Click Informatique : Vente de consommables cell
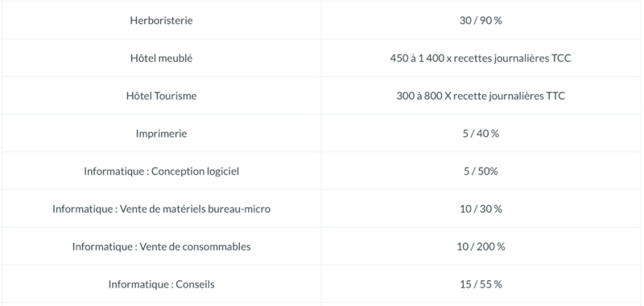Image resolution: width=644 pixels, height=306 pixels. (x=162, y=247)
